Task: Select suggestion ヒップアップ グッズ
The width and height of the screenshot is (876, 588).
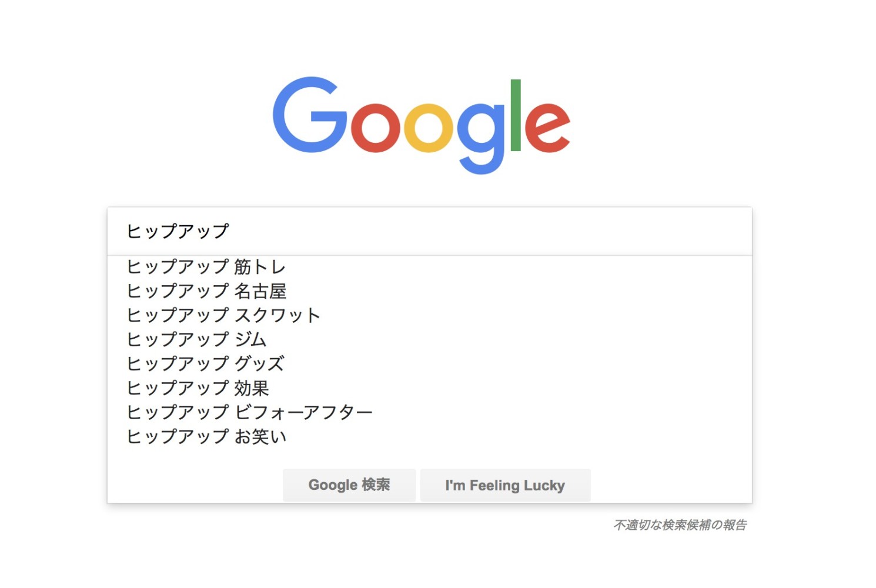Action: point(429,363)
